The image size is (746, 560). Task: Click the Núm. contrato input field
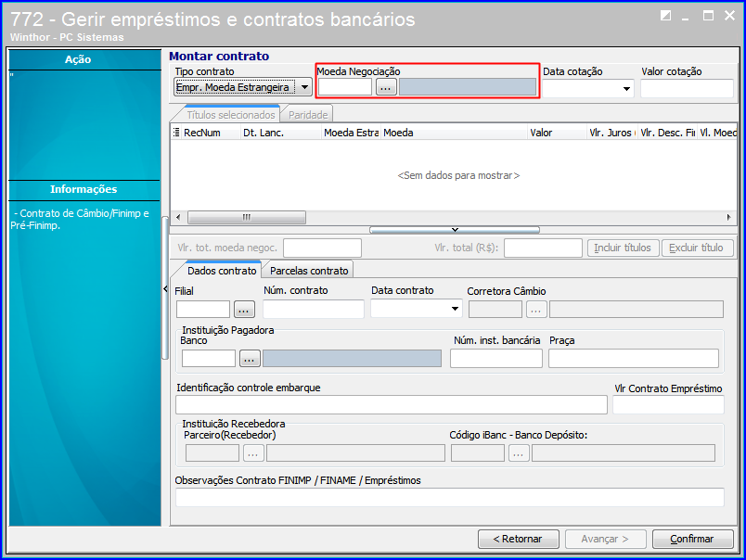point(314,309)
